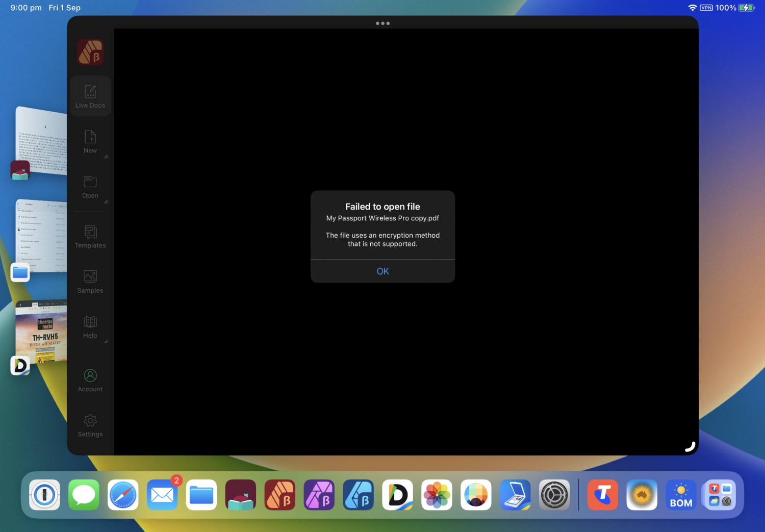Viewport: 765px width, 532px height.
Task: Create a new document from the sidebar
Action: [x=90, y=140]
